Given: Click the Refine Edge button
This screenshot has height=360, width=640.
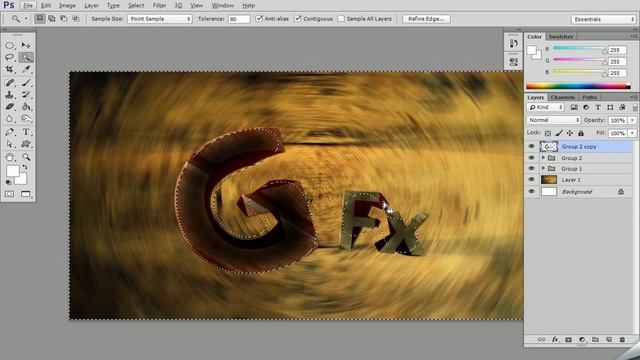Looking at the screenshot, I should (x=426, y=19).
